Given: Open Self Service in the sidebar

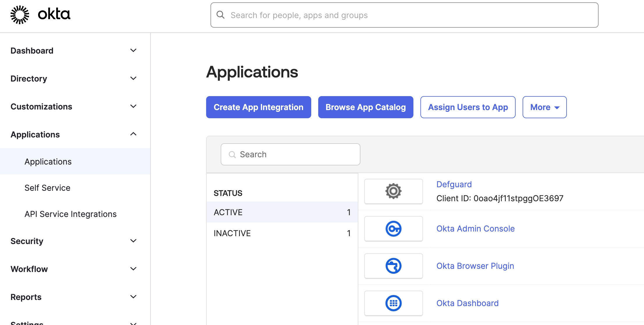Looking at the screenshot, I should tap(47, 188).
